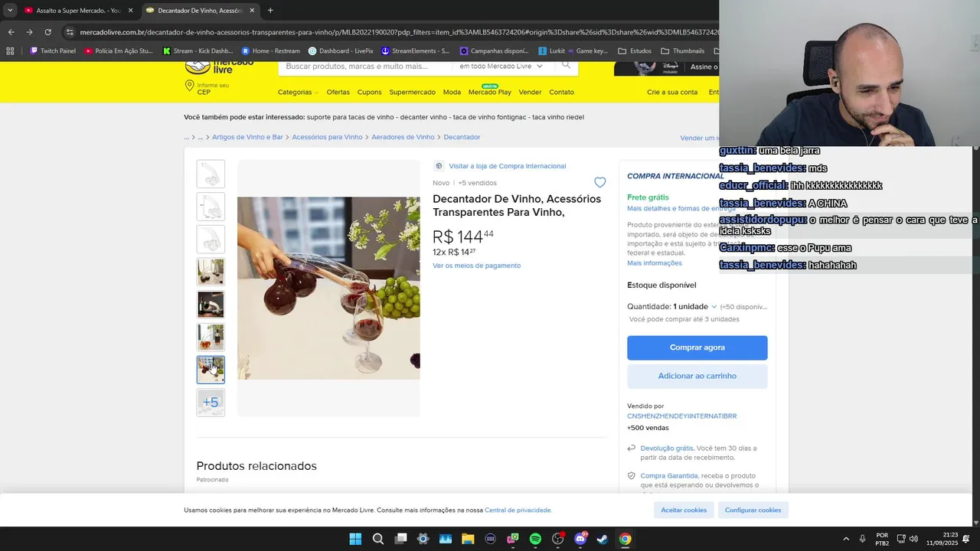Click Adicionar ao carrinho button
980x551 pixels.
697,376
